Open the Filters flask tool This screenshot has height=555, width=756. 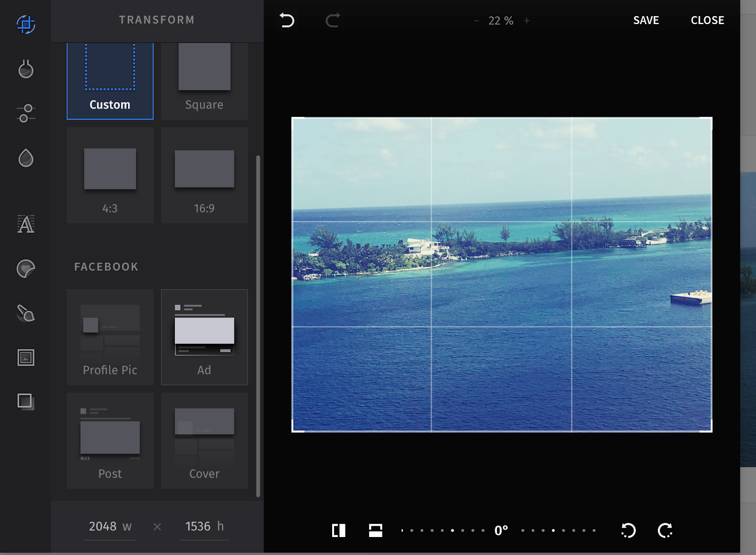pyautogui.click(x=26, y=69)
